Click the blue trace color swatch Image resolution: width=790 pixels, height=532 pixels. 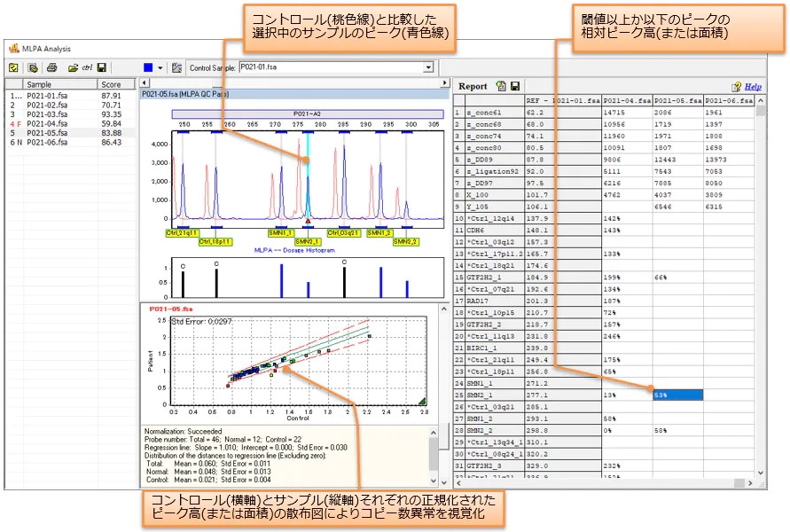click(148, 67)
